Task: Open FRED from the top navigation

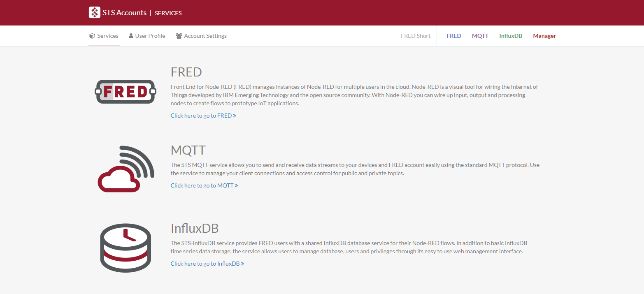Action: tap(454, 36)
